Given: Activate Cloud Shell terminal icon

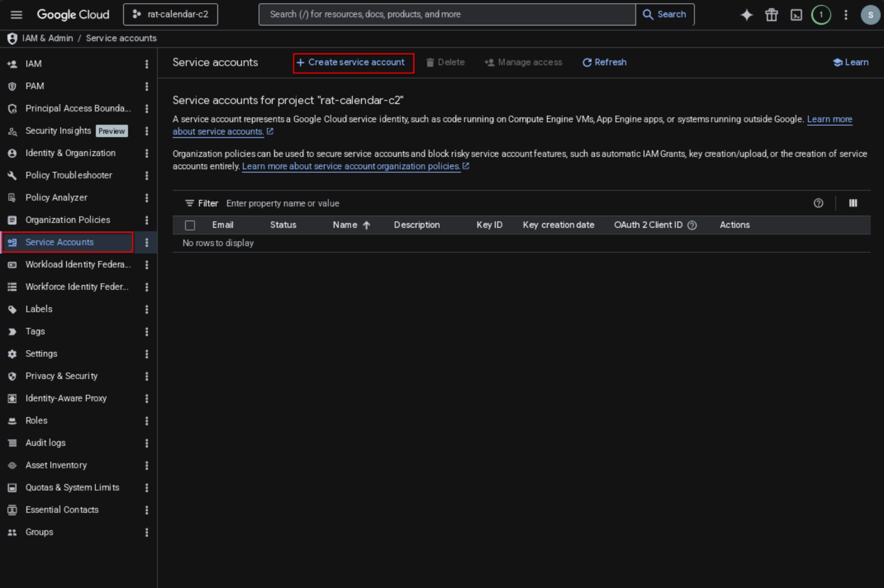Looking at the screenshot, I should (797, 15).
